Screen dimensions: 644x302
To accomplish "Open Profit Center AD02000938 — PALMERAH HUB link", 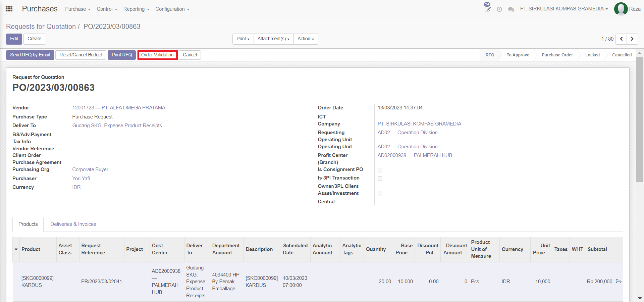I will [415, 155].
